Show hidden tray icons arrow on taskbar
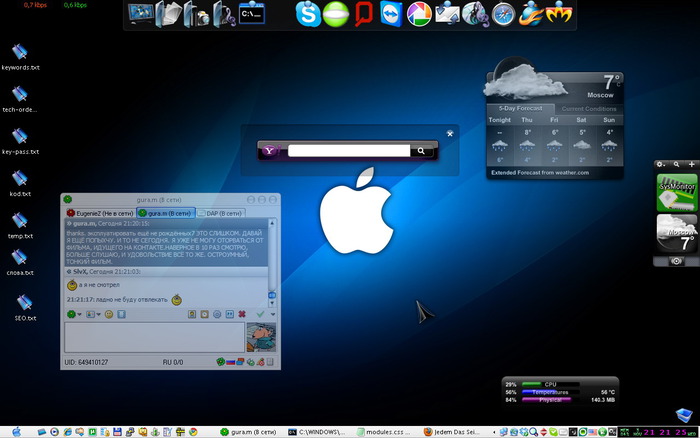This screenshot has width=700, height=438. [x=494, y=432]
